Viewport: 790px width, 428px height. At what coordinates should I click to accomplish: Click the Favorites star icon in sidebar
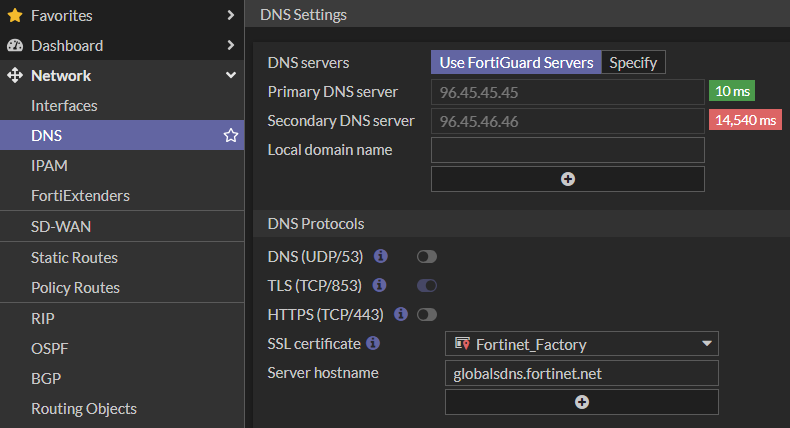pyautogui.click(x=15, y=15)
